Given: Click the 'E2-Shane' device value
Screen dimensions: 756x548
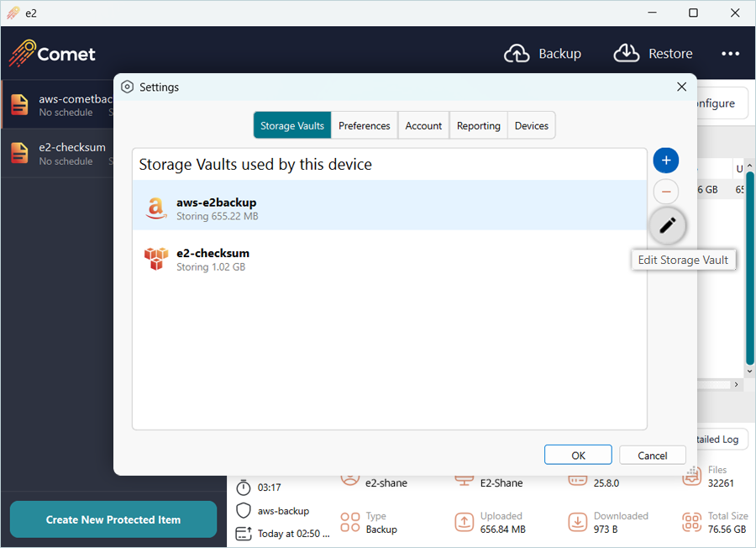Looking at the screenshot, I should [501, 483].
